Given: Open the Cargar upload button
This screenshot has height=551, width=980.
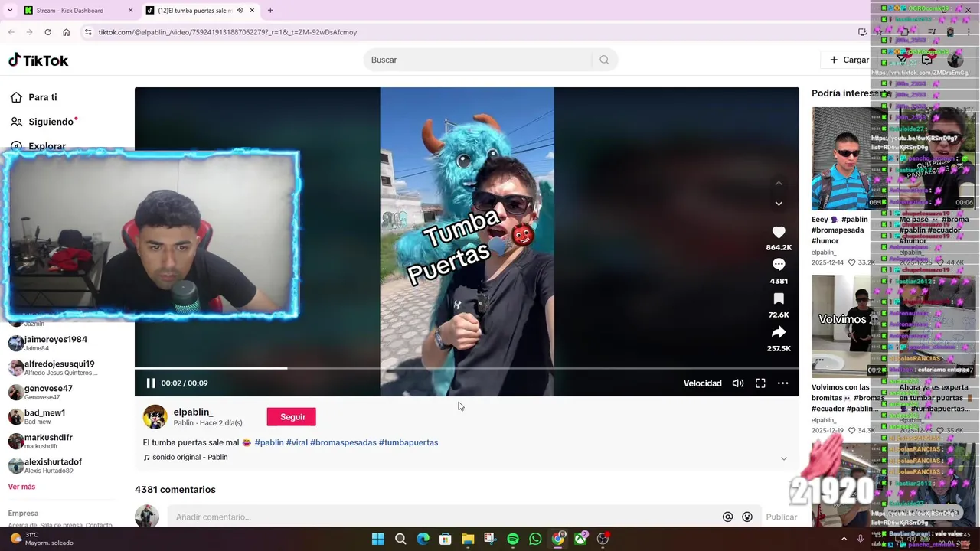Looking at the screenshot, I should [x=849, y=60].
